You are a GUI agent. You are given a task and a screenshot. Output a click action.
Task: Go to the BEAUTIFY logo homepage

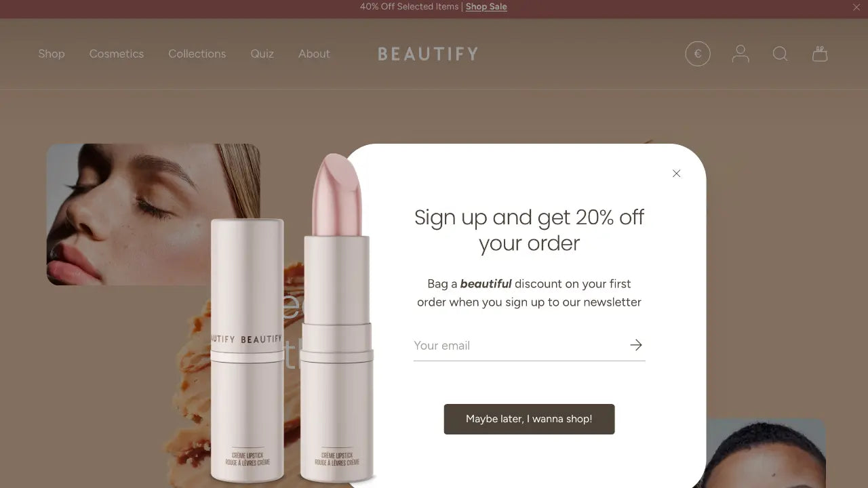pos(428,54)
